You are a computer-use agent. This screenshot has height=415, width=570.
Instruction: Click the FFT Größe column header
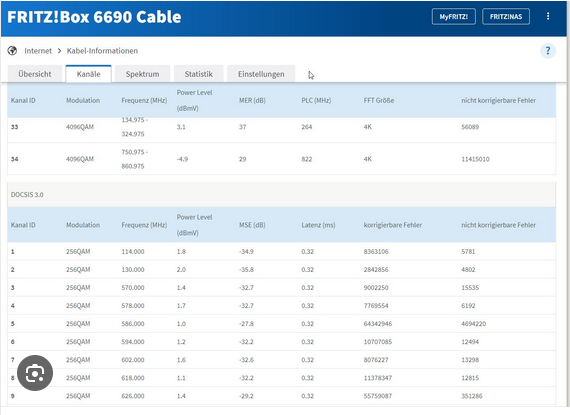coord(379,100)
